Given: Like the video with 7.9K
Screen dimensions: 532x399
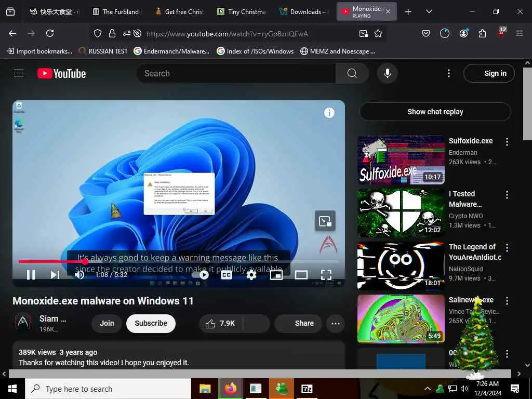Looking at the screenshot, I should click(x=220, y=323).
